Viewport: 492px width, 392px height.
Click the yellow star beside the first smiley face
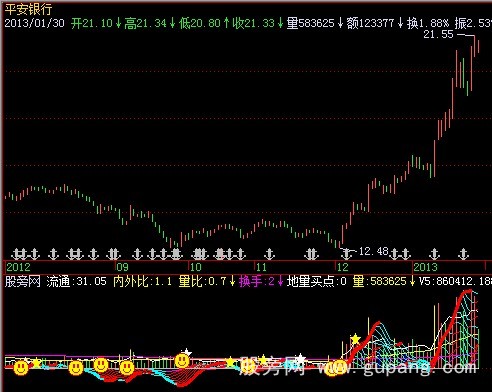(36, 363)
